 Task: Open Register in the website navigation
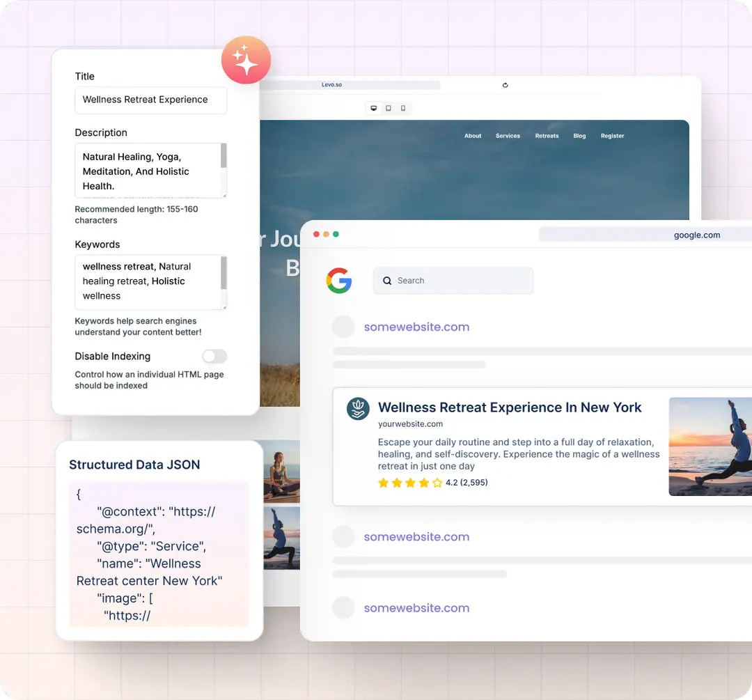pos(613,136)
